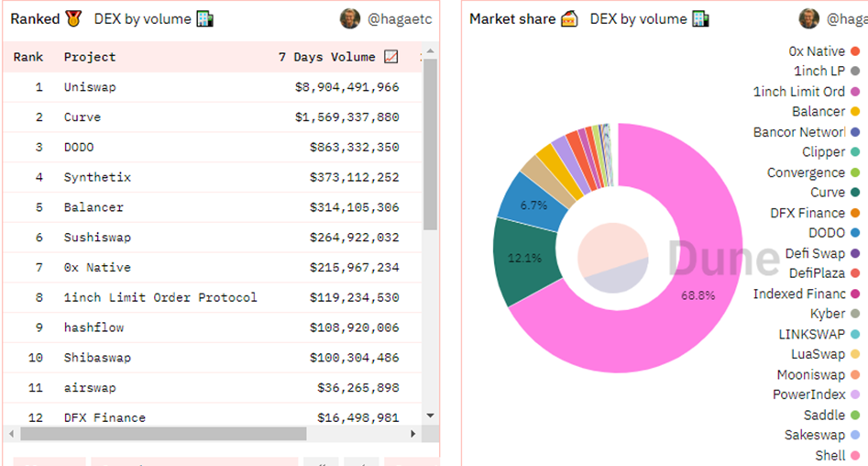Toggle the 0x Native legend color dot
868x466 pixels.
click(x=855, y=51)
